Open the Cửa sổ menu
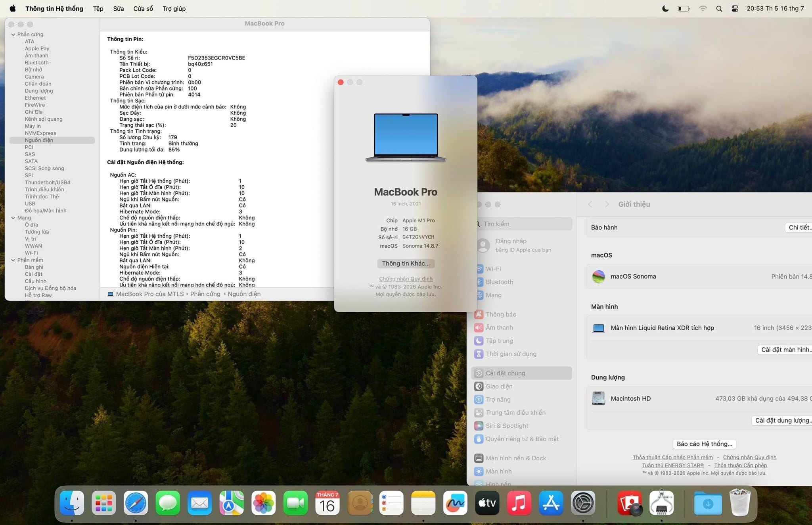812x525 pixels. tap(143, 8)
